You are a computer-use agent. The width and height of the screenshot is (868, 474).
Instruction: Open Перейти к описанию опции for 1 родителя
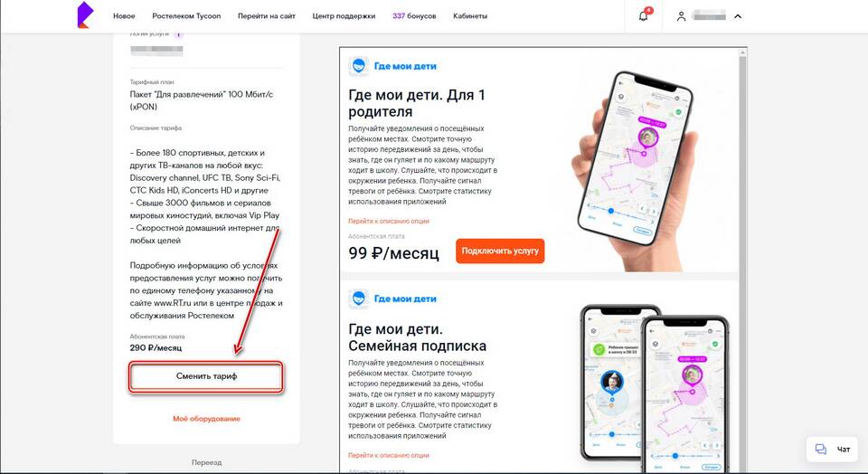pos(389,221)
